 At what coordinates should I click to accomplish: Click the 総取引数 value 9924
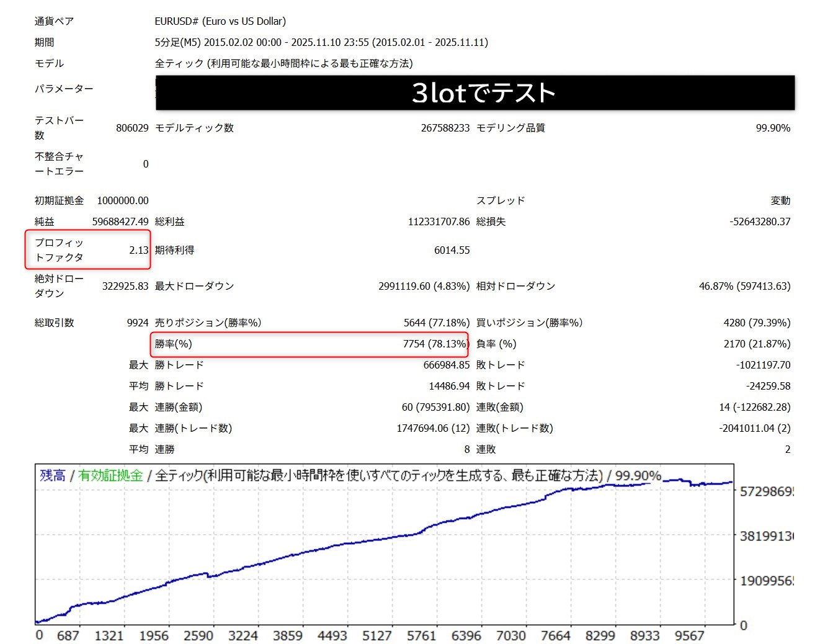138,323
